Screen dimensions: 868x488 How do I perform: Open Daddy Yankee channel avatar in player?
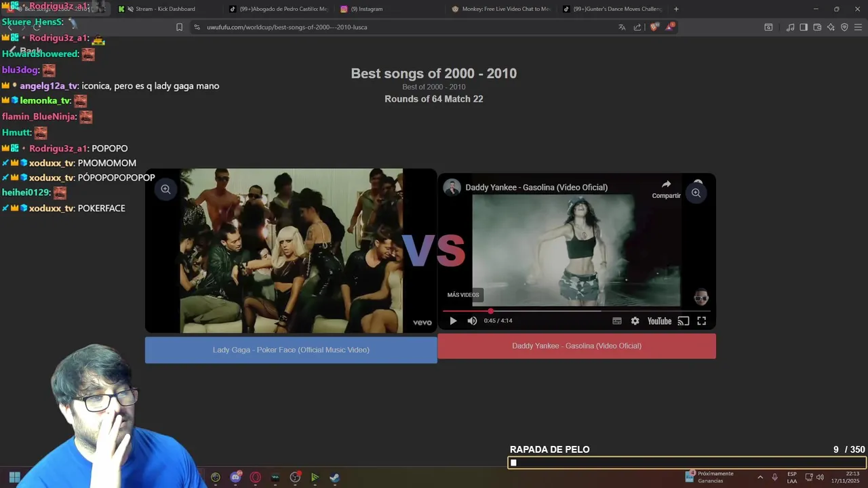tap(452, 187)
